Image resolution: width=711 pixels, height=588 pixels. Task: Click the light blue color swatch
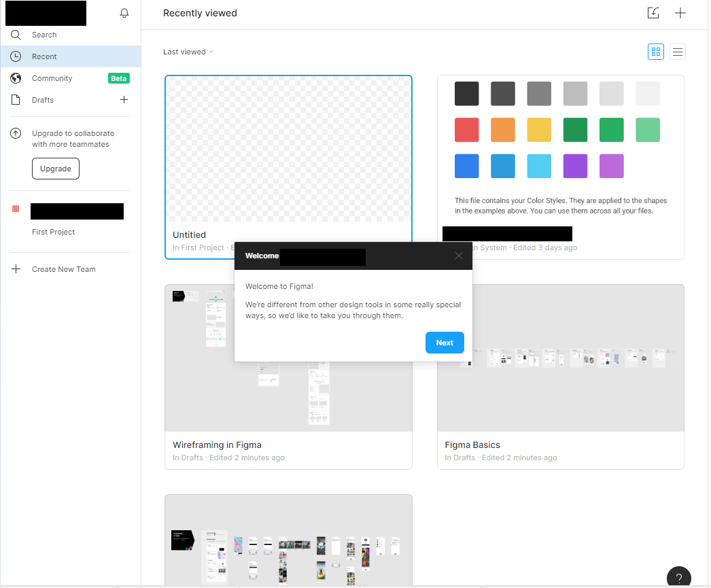[x=539, y=166]
